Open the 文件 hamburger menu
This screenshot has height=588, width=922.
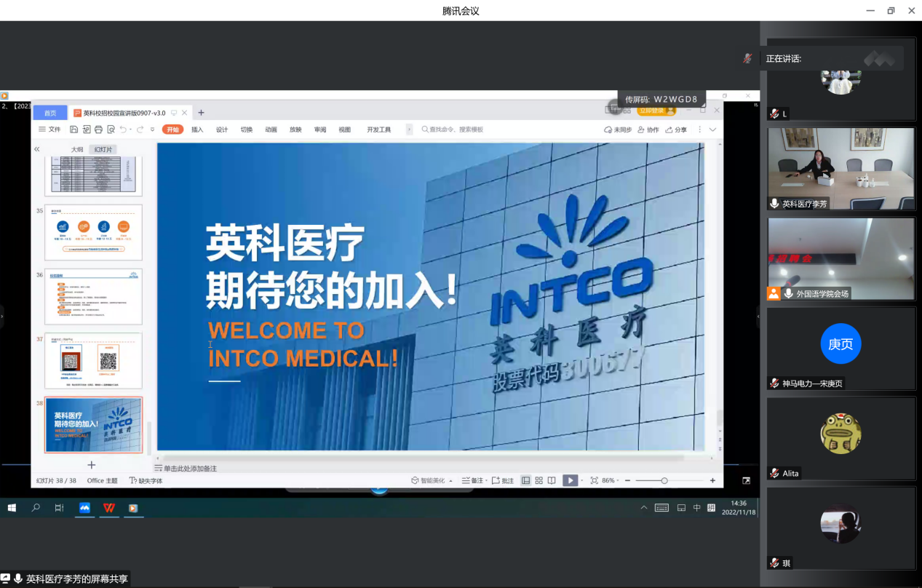click(x=49, y=130)
